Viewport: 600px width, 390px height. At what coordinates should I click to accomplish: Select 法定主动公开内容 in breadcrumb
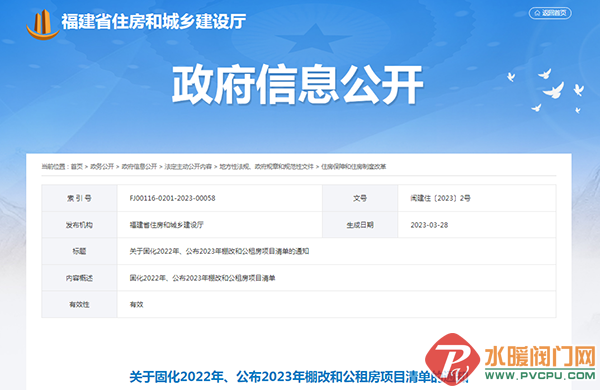[188, 166]
